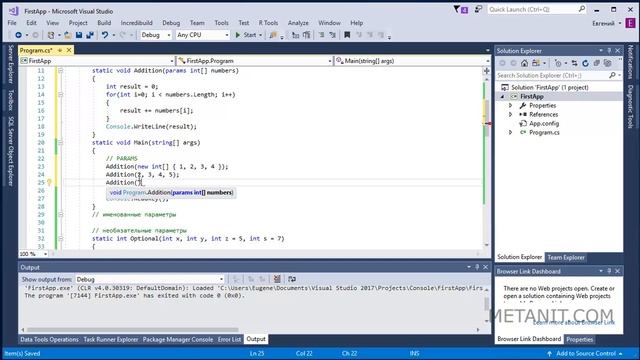Open the Data Tools Operations tab
The width and height of the screenshot is (640, 360).
(x=49, y=339)
